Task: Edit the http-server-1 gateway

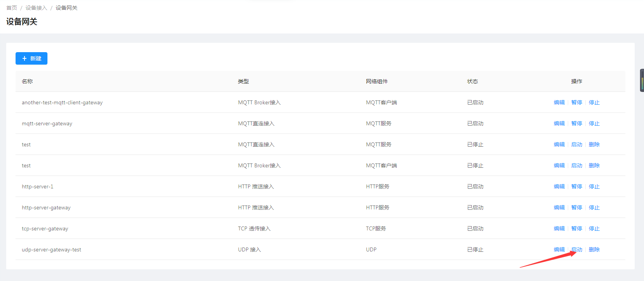Action: click(559, 186)
